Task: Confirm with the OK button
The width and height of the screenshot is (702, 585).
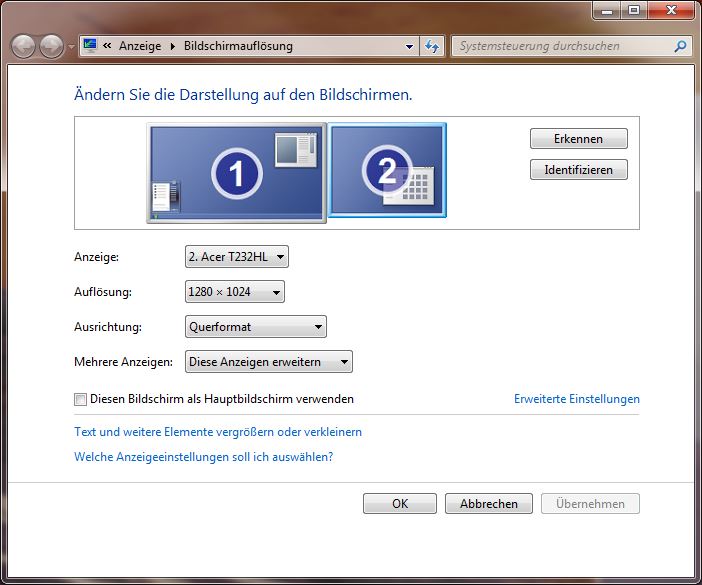Action: 400,504
